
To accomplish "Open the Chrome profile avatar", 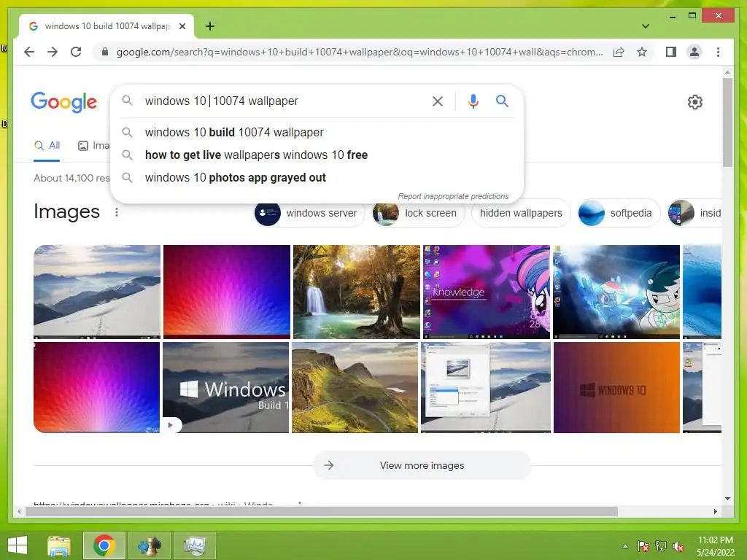I will (x=694, y=52).
